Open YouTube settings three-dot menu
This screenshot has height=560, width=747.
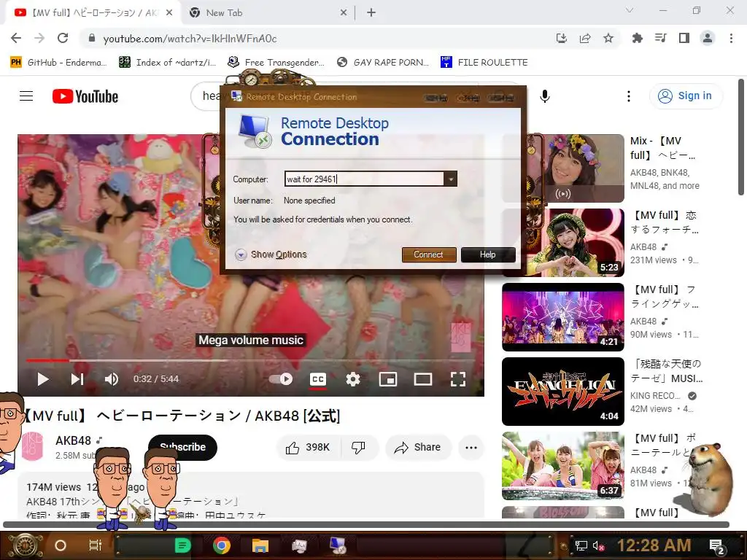[x=629, y=96]
